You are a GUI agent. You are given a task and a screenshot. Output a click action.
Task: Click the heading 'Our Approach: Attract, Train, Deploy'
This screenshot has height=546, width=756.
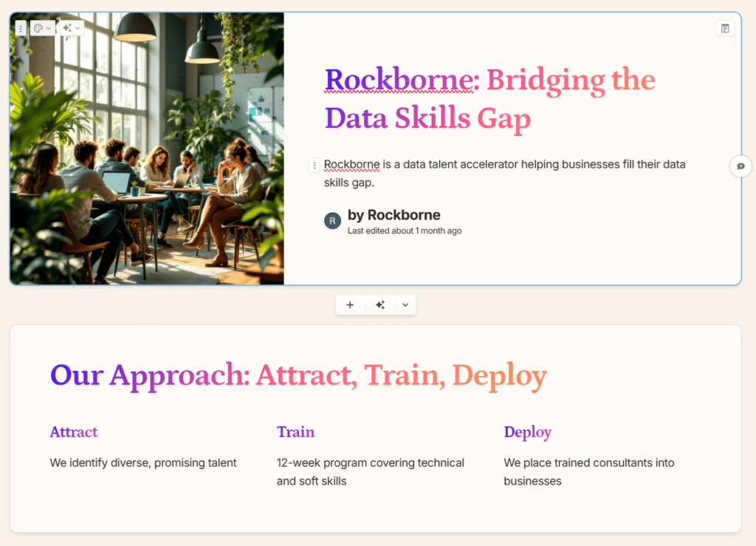click(x=298, y=376)
